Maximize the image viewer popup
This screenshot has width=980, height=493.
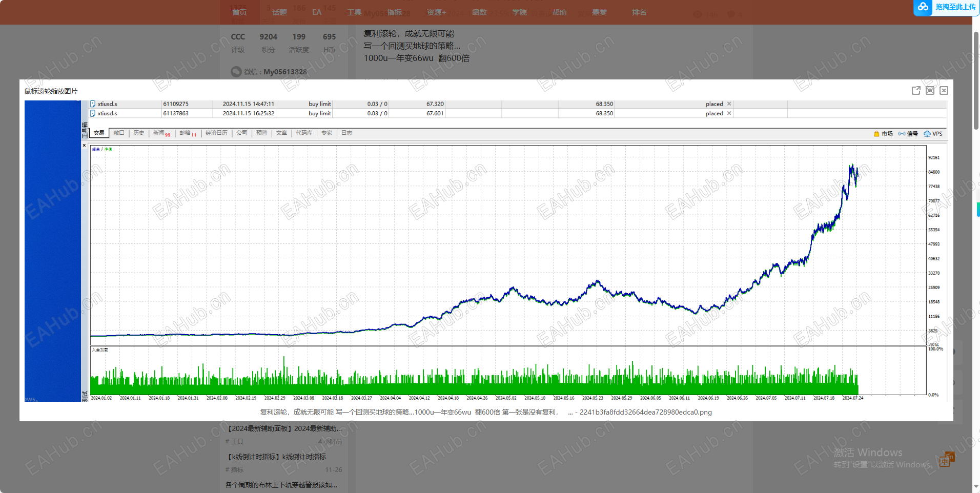coord(930,91)
